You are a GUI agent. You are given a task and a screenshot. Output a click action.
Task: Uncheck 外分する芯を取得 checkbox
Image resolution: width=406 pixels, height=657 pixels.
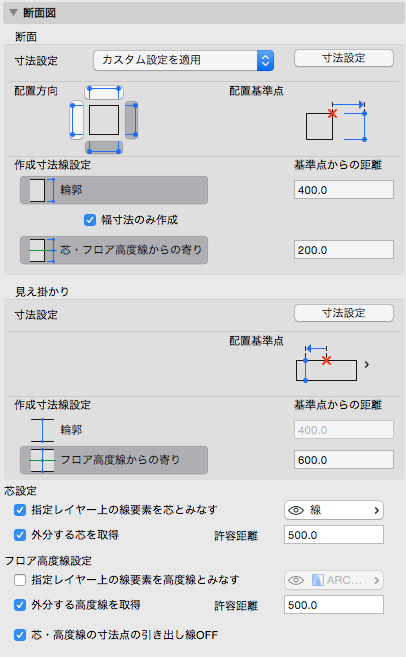click(x=20, y=535)
